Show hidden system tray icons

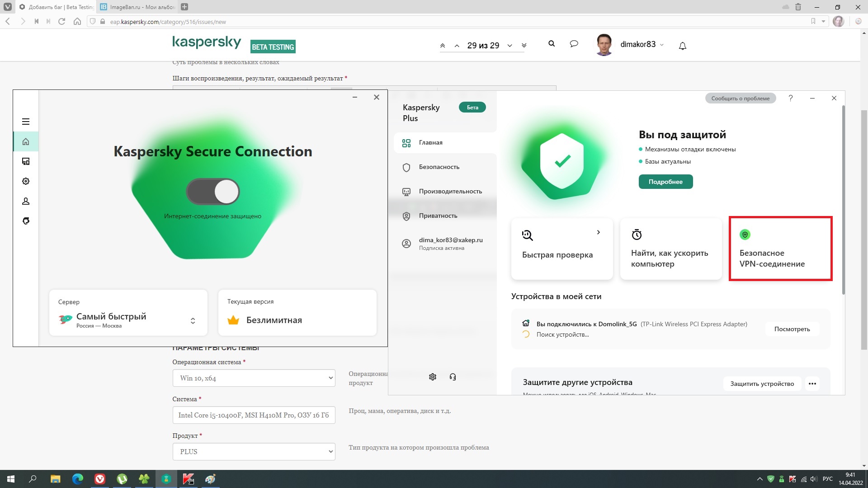tap(759, 479)
